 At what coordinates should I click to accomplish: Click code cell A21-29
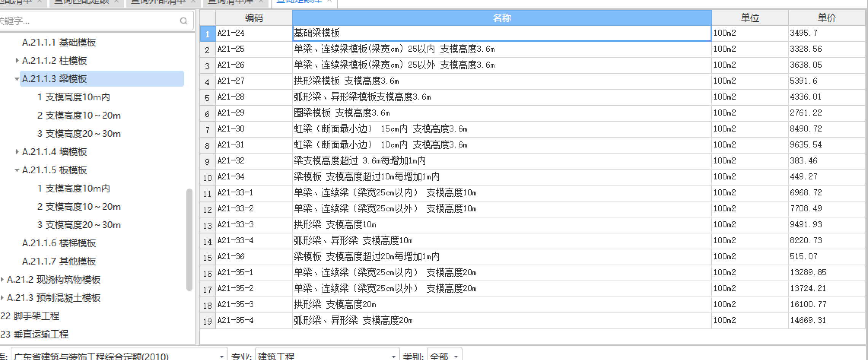(x=254, y=113)
